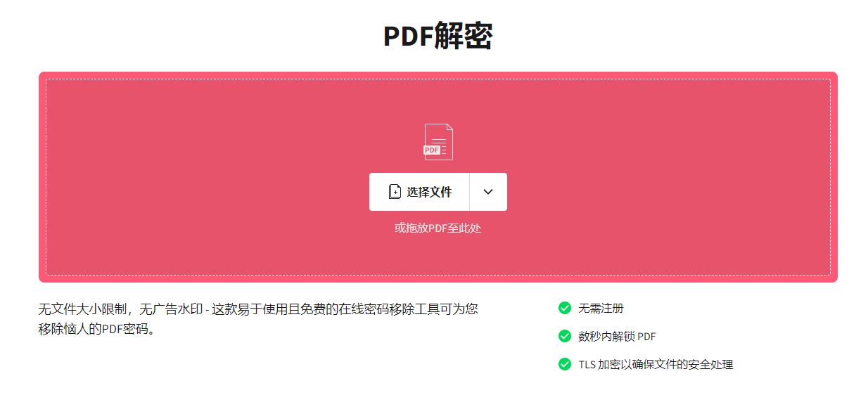Click the PDF解密 page heading
The height and width of the screenshot is (395, 868).
tap(438, 36)
